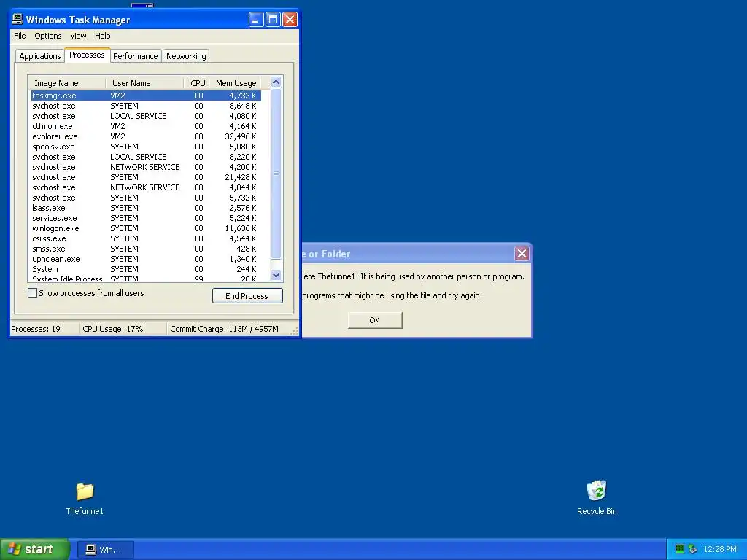
Task: Select the csrss.exe process
Action: 146,238
